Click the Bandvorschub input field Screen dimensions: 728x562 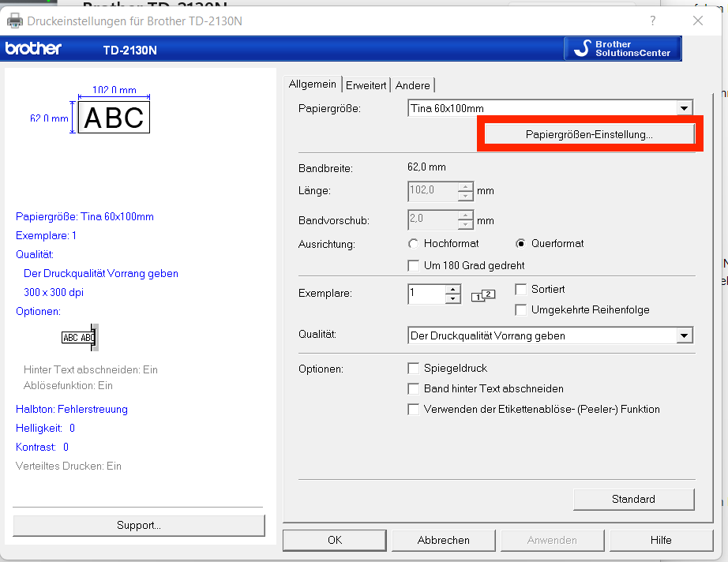(433, 220)
